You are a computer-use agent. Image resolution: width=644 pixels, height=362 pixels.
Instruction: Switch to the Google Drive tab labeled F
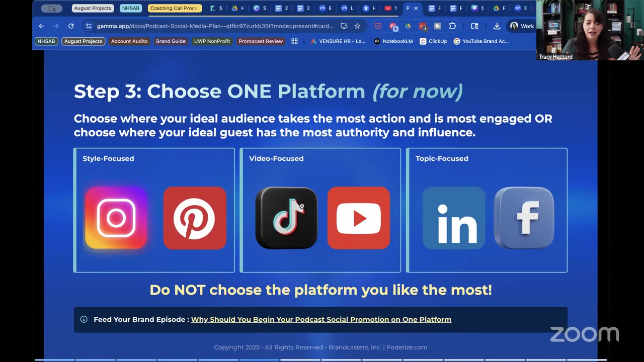pyautogui.click(x=499, y=8)
